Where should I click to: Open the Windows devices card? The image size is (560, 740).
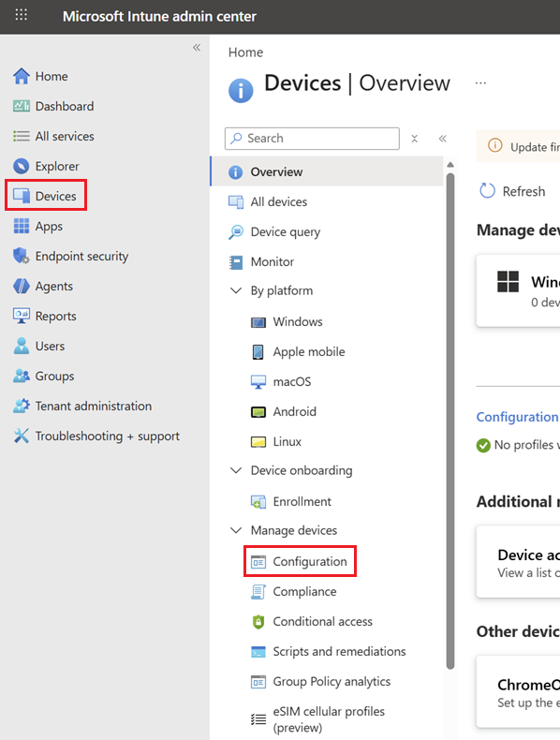tap(518, 290)
